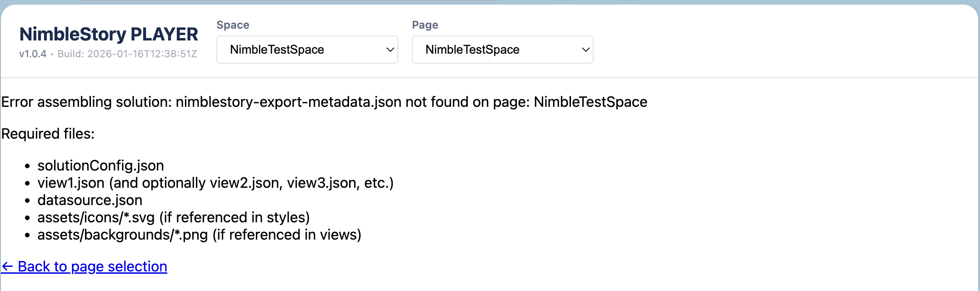Select the view1.json list item
Image resolution: width=980 pixels, height=291 pixels.
click(215, 183)
